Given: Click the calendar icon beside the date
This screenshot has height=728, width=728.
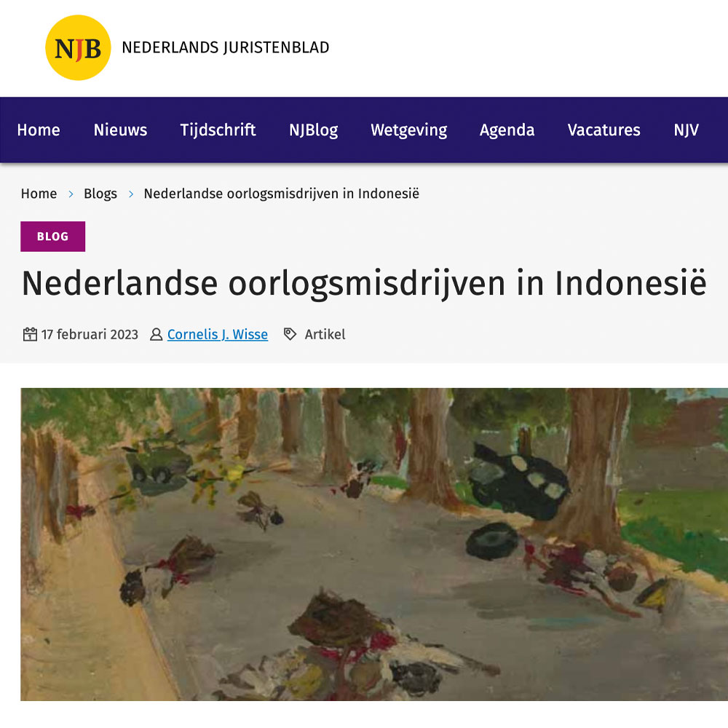Looking at the screenshot, I should 30,334.
